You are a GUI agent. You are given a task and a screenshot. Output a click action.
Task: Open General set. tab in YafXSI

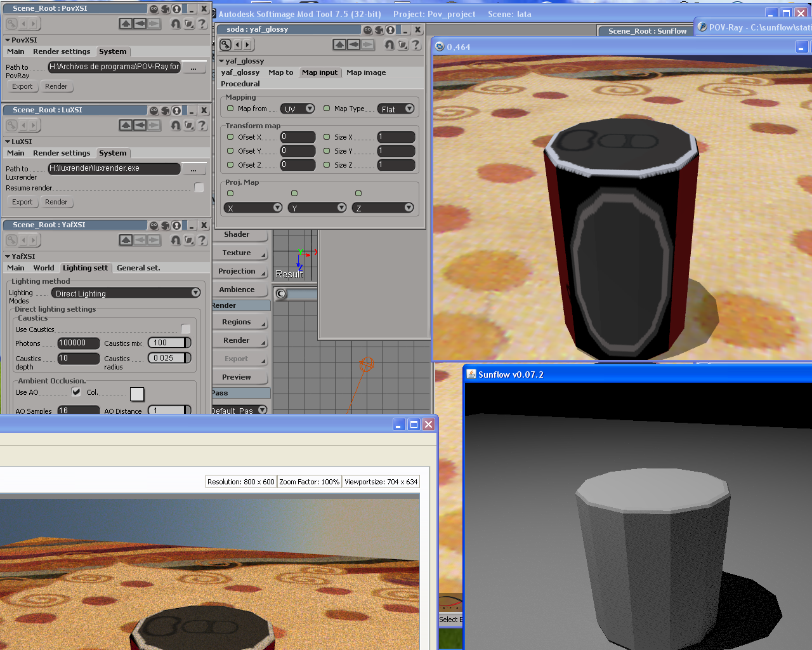tap(138, 268)
